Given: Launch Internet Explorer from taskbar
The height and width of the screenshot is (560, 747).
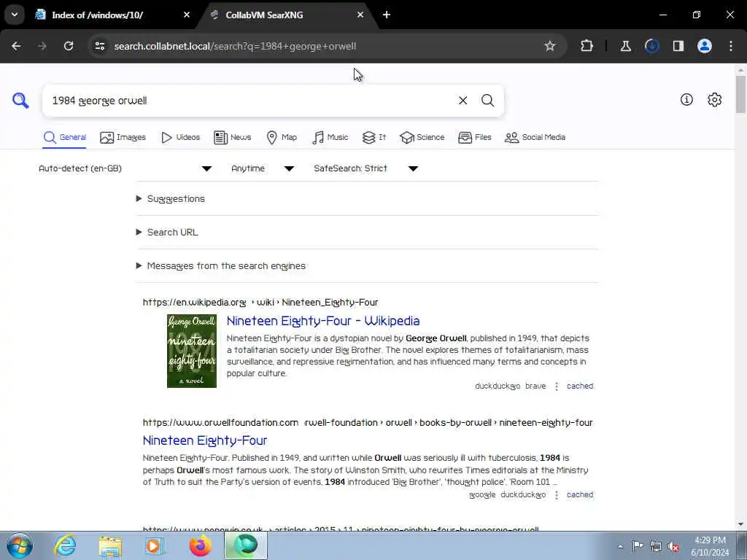Looking at the screenshot, I should [x=65, y=545].
